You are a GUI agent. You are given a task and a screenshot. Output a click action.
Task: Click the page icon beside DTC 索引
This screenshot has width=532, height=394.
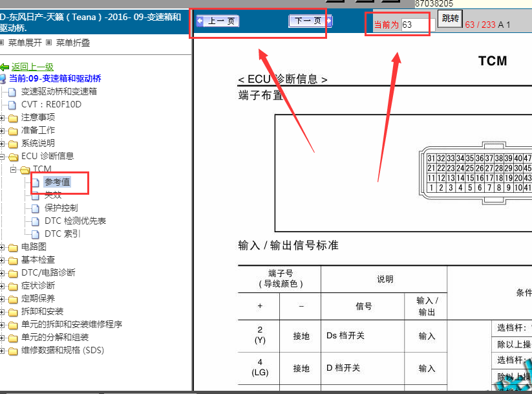click(36, 234)
